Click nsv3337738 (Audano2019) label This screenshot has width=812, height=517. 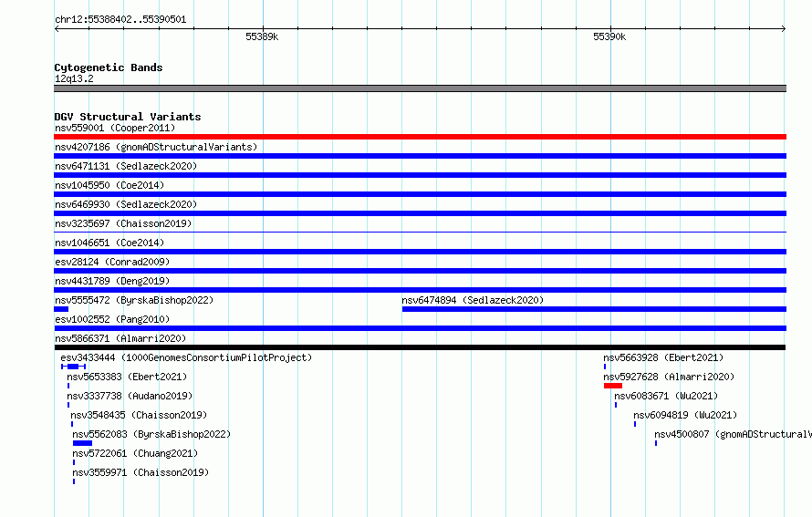pyautogui.click(x=130, y=396)
